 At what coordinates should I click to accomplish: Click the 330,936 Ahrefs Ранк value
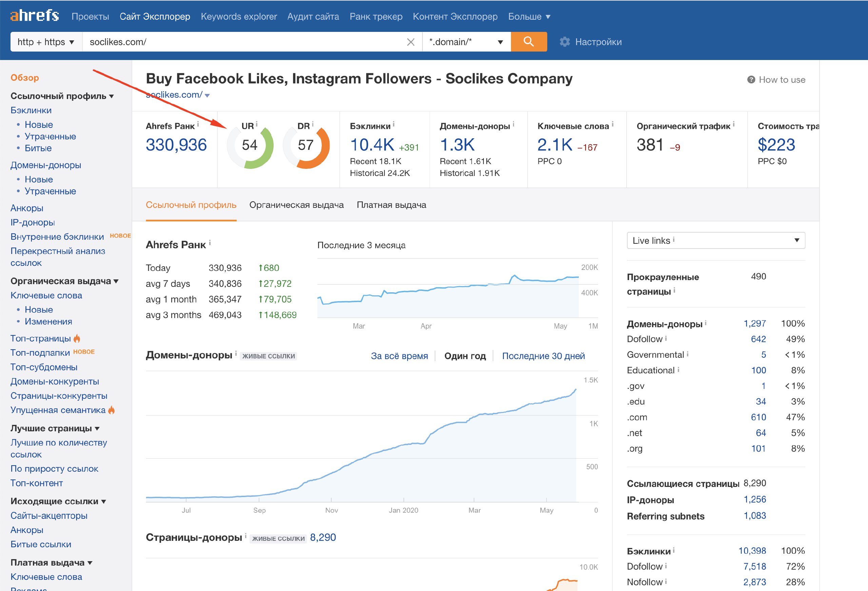(x=176, y=144)
